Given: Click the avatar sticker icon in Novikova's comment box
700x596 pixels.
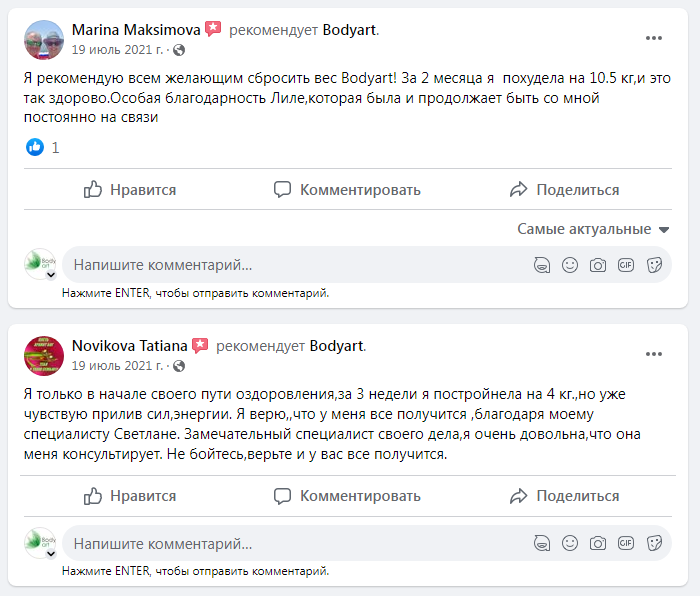Looking at the screenshot, I should click(x=542, y=543).
